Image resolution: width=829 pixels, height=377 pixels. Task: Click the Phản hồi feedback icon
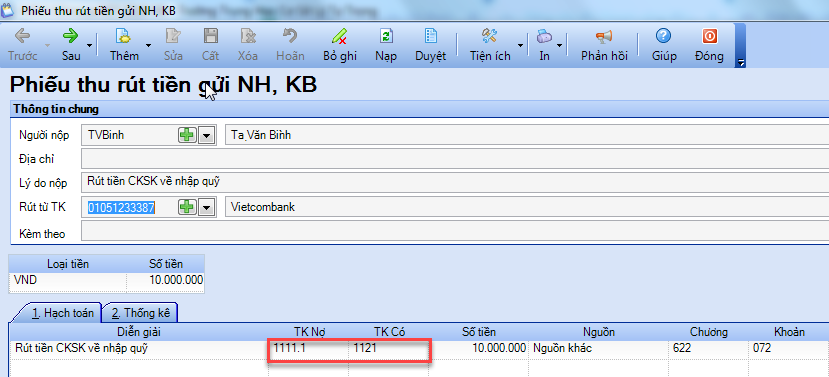(604, 36)
